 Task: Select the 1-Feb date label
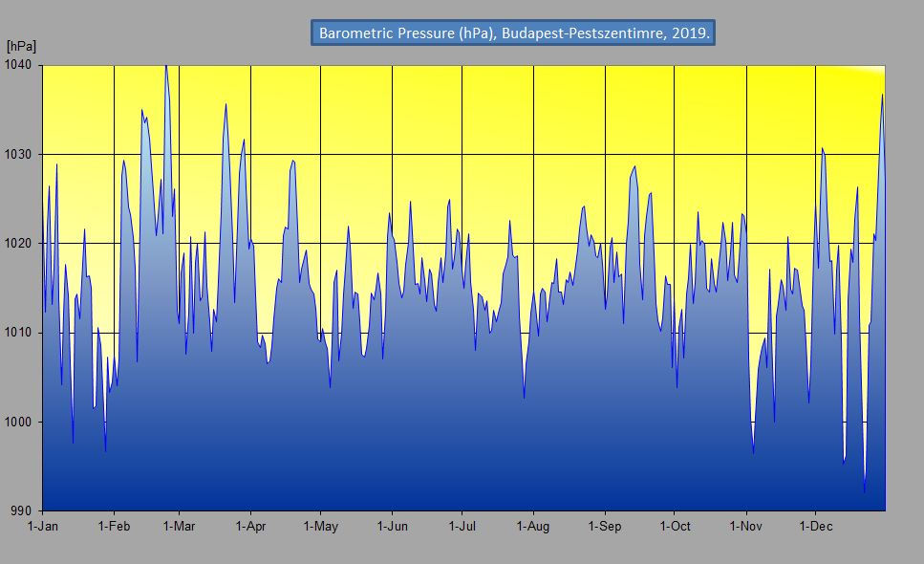click(114, 526)
